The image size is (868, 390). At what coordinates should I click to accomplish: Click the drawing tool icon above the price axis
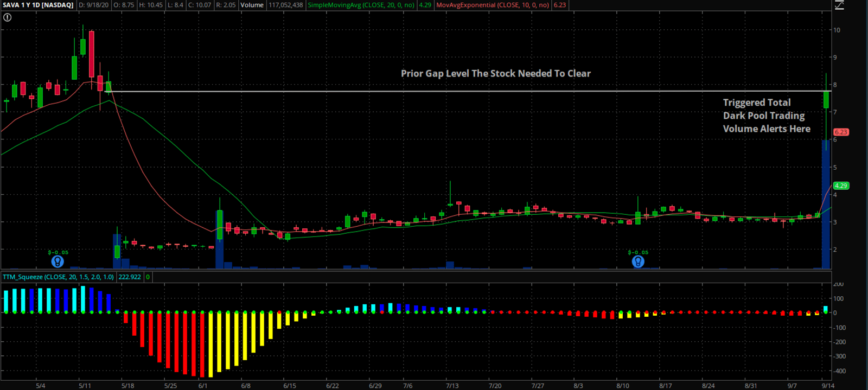coord(839,5)
